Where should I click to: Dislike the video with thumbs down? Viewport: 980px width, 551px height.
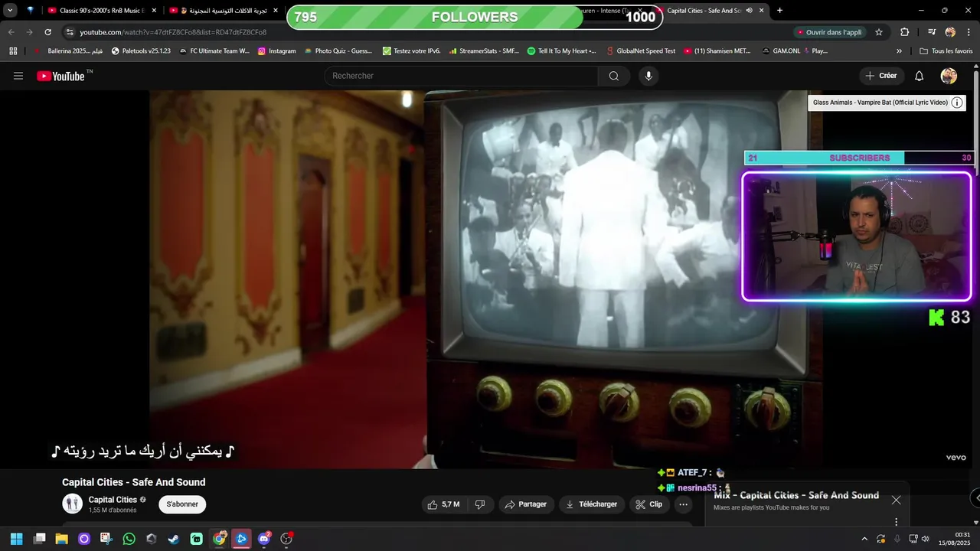click(x=480, y=504)
